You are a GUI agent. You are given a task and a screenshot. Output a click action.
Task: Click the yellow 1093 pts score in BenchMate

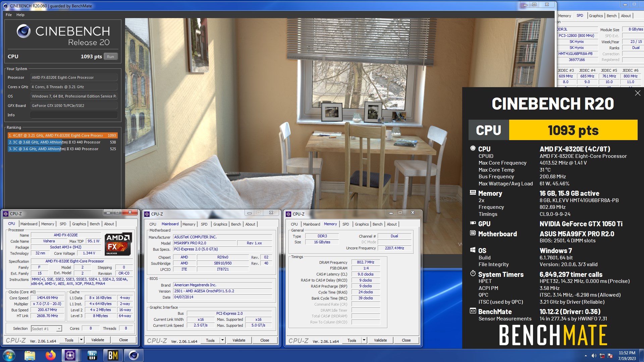(573, 130)
